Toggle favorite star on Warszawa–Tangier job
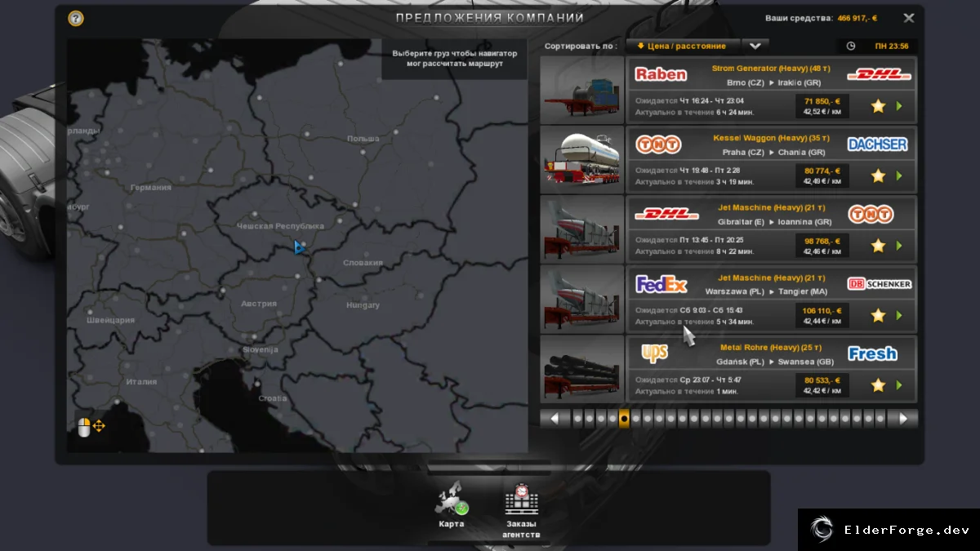Viewport: 980px width, 551px height. 878,315
